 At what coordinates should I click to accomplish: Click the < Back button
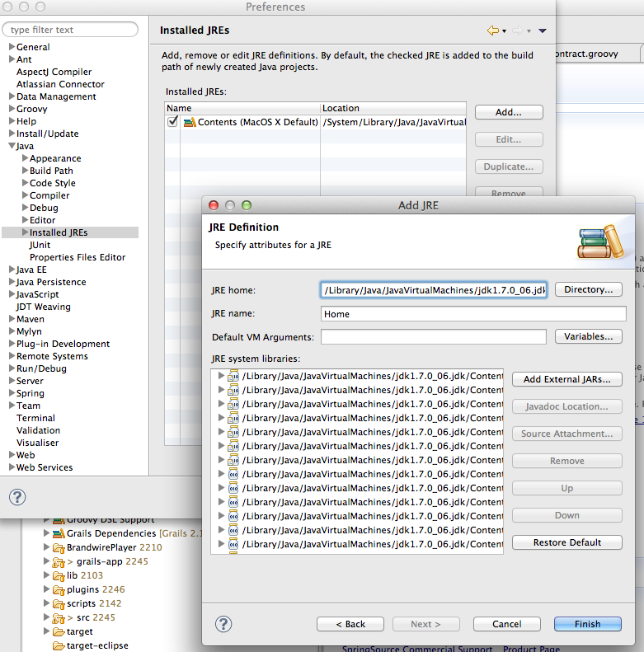(x=350, y=624)
